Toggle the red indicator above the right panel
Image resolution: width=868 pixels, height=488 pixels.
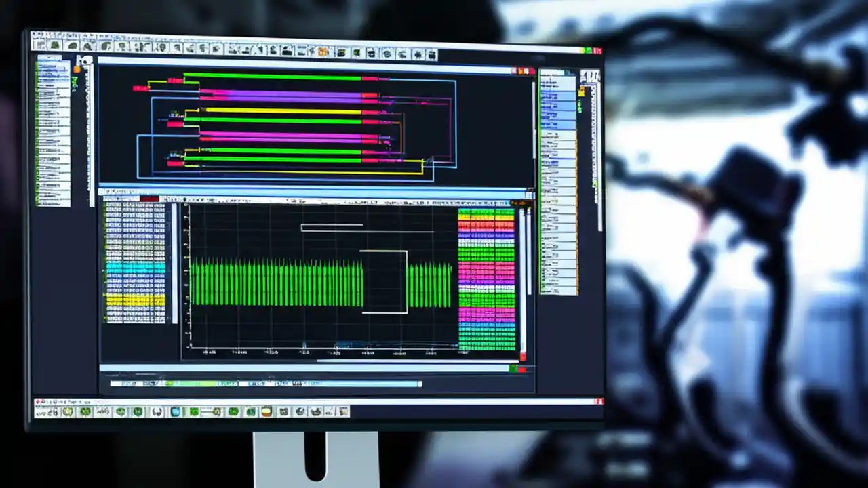pos(526,69)
